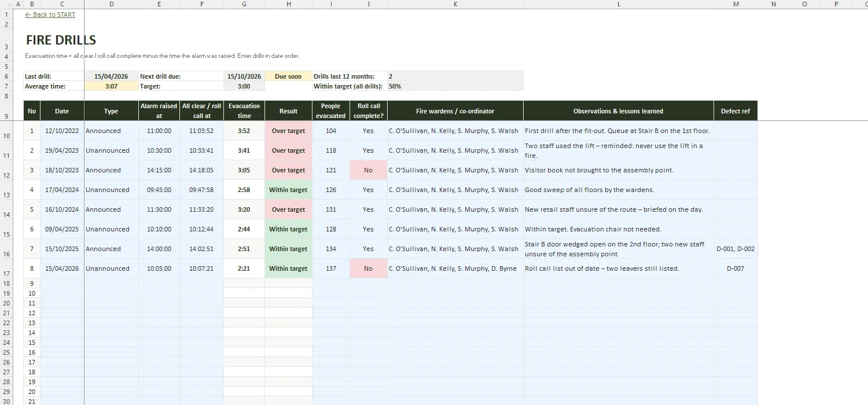Select the 'Due soon' status cell
This screenshot has width=868, height=405.
pyautogui.click(x=288, y=76)
